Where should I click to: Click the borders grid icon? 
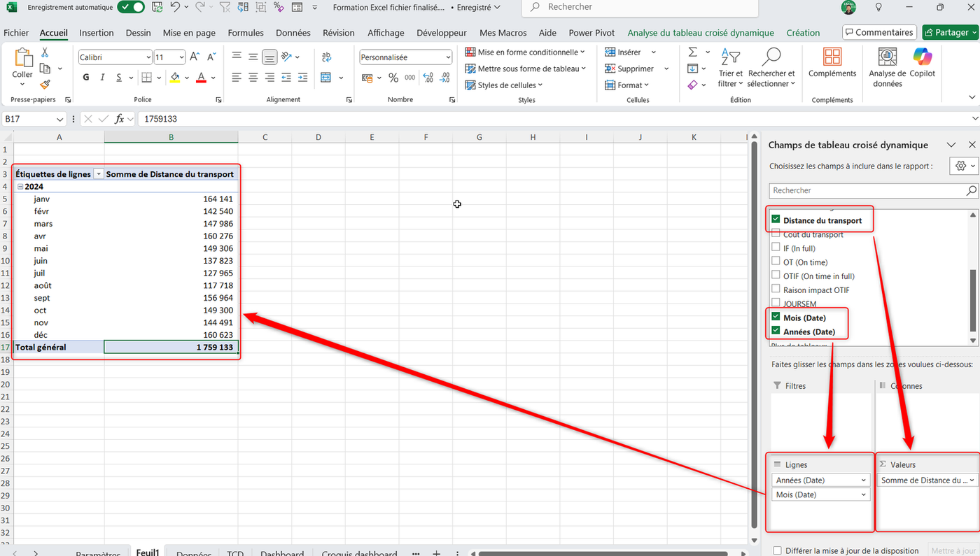tap(146, 78)
